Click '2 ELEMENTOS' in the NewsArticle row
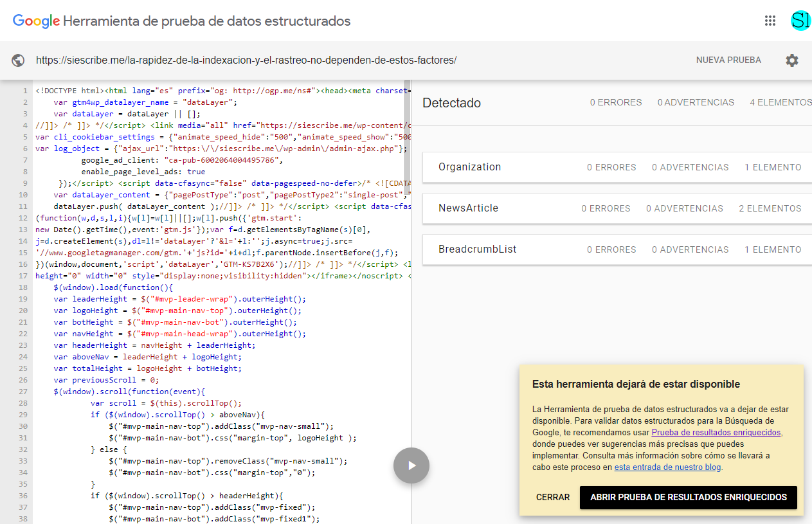 pos(770,208)
